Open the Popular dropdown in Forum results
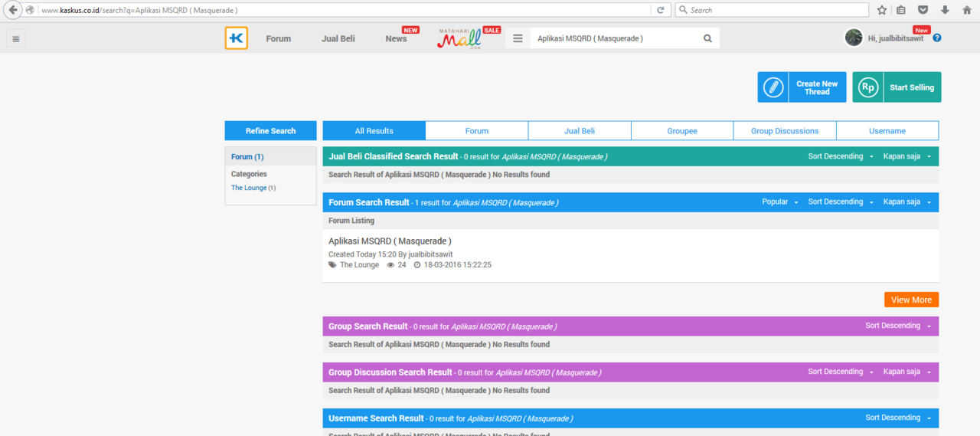Screen dimensions: 980x436 point(780,202)
